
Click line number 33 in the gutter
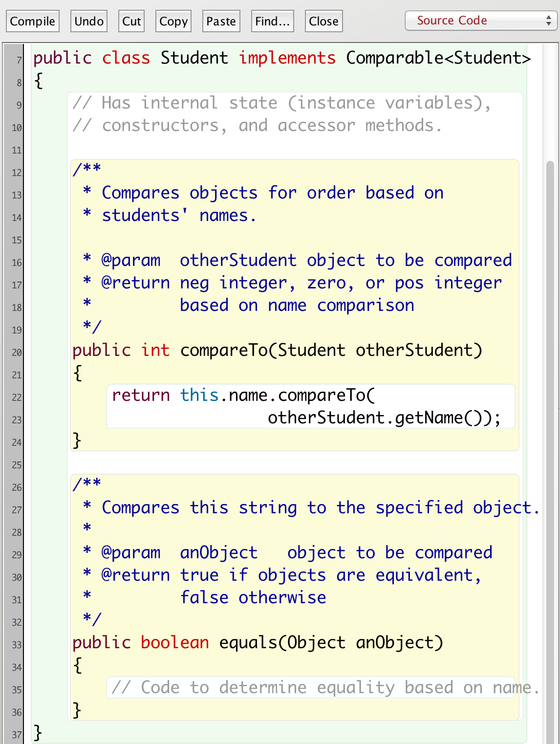[x=17, y=645]
